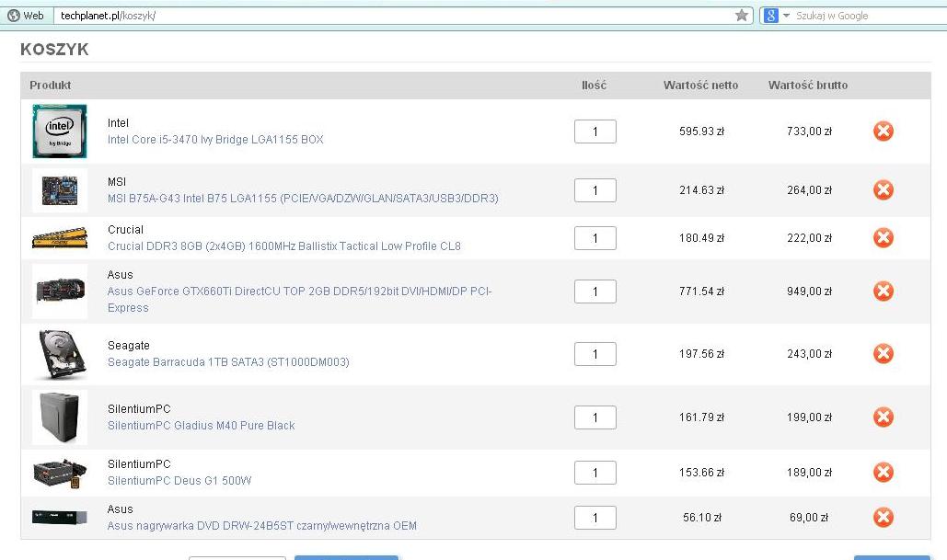The image size is (947, 560).
Task: Click the Web globe icon in address bar
Action: click(13, 16)
